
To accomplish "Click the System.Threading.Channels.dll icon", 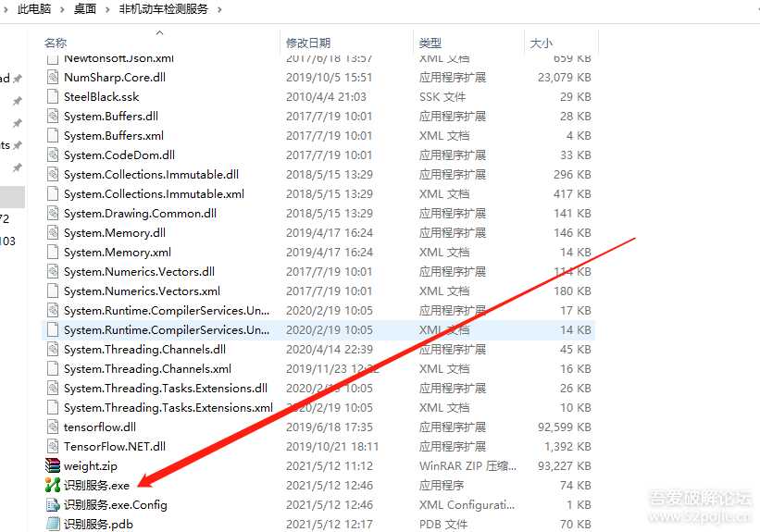I will pos(53,350).
